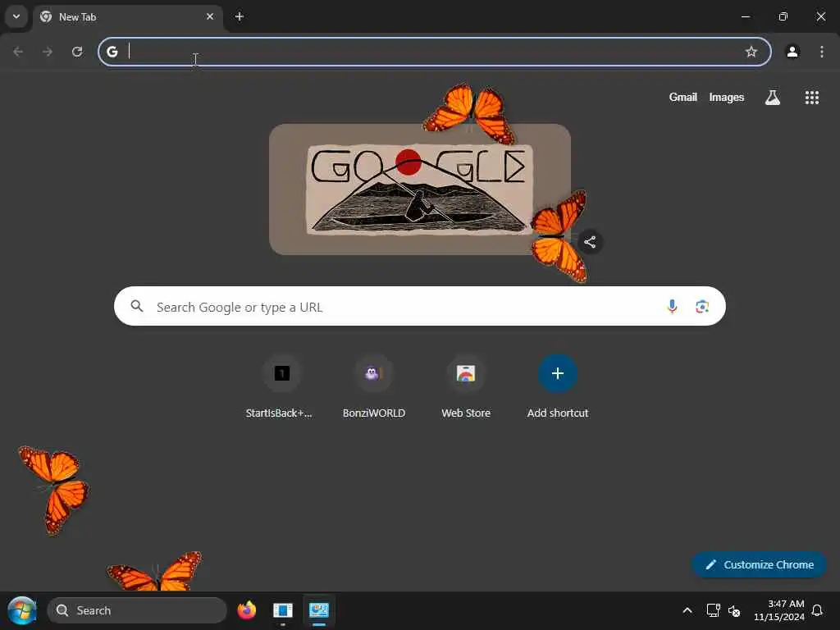
Task: Click the muted volume tray icon
Action: 734,610
